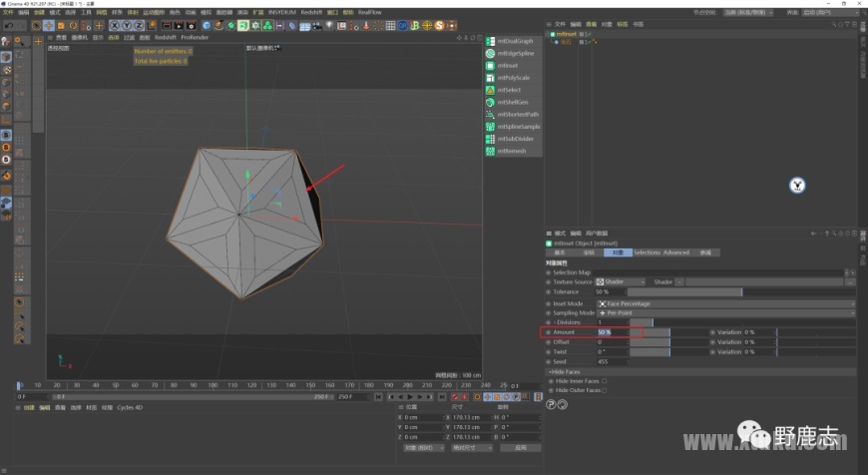Click the mtShellGen tool

coord(513,102)
